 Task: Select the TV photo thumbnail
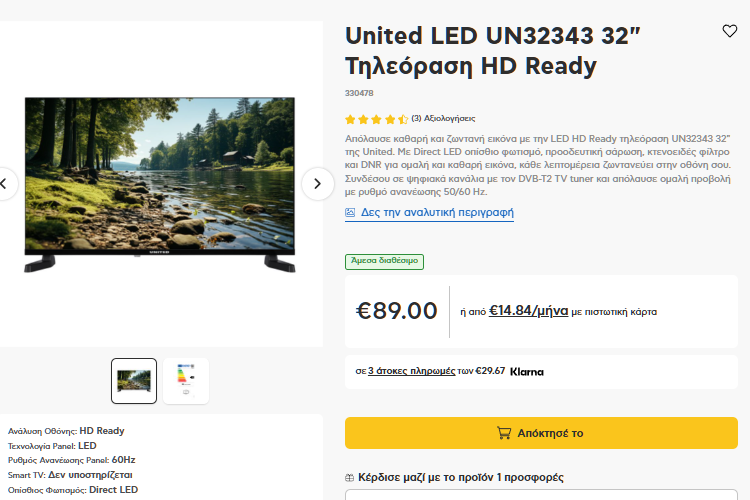pos(134,381)
